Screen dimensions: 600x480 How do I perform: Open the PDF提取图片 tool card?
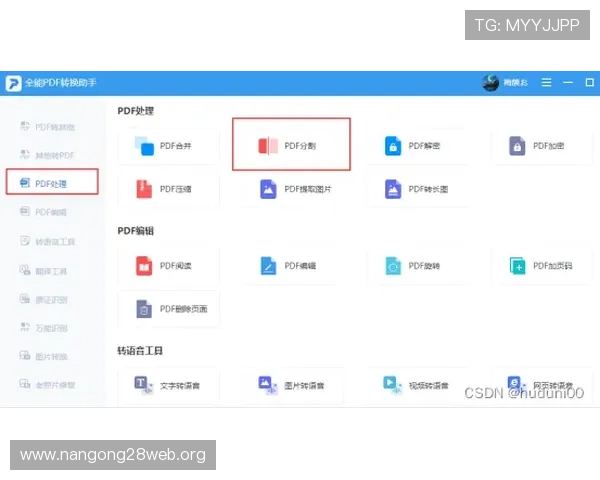293,189
